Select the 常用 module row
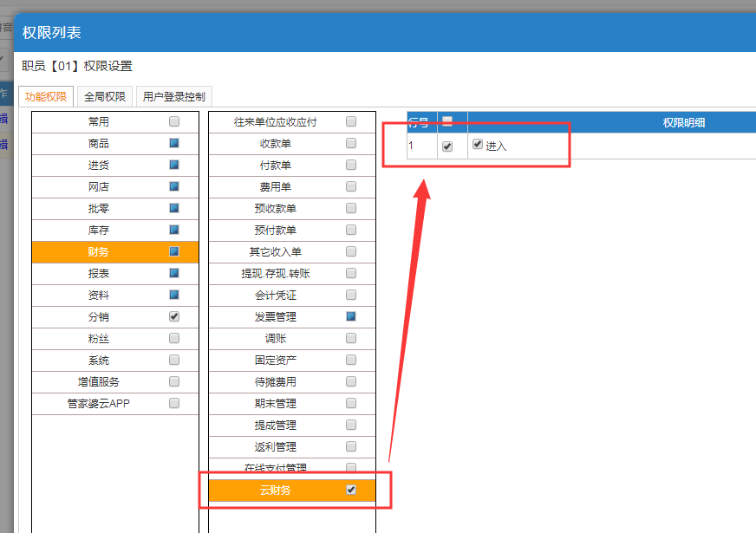This screenshot has width=756, height=533. [115, 122]
